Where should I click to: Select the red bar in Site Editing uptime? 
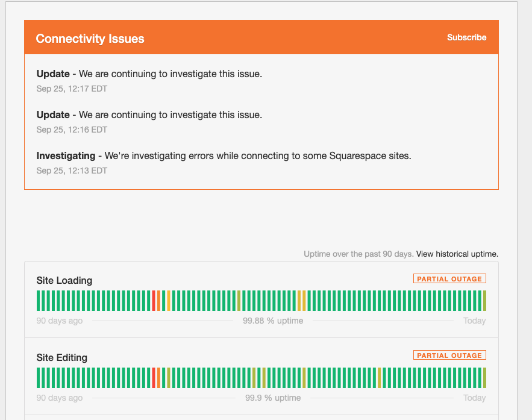click(154, 378)
